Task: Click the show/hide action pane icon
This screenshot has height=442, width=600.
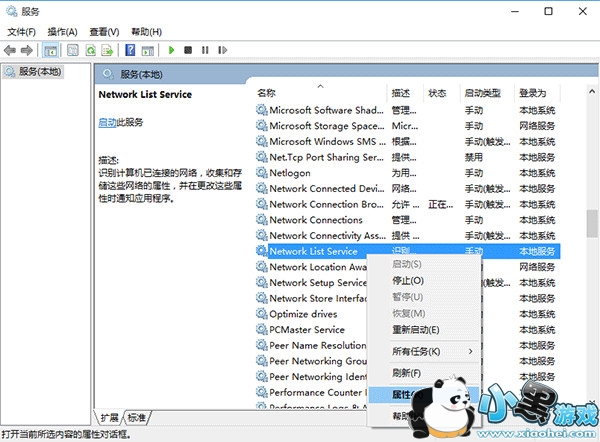Action: pos(148,50)
